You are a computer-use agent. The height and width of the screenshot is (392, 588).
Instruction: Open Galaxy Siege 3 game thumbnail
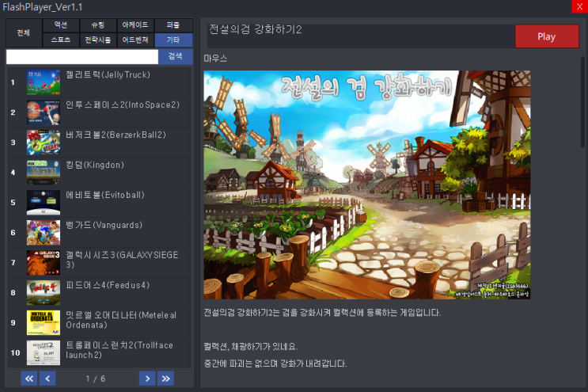[44, 262]
